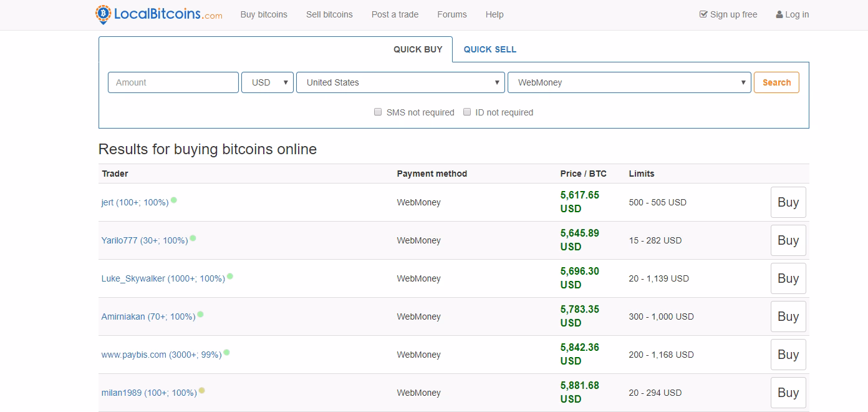Open the Sell bitcoins menu item
This screenshot has height=412, width=868.
[x=329, y=14]
